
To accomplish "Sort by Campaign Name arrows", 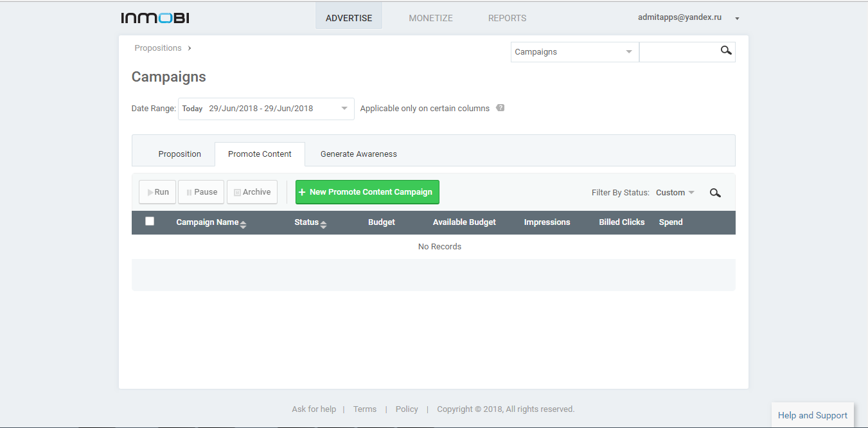I will (x=243, y=224).
